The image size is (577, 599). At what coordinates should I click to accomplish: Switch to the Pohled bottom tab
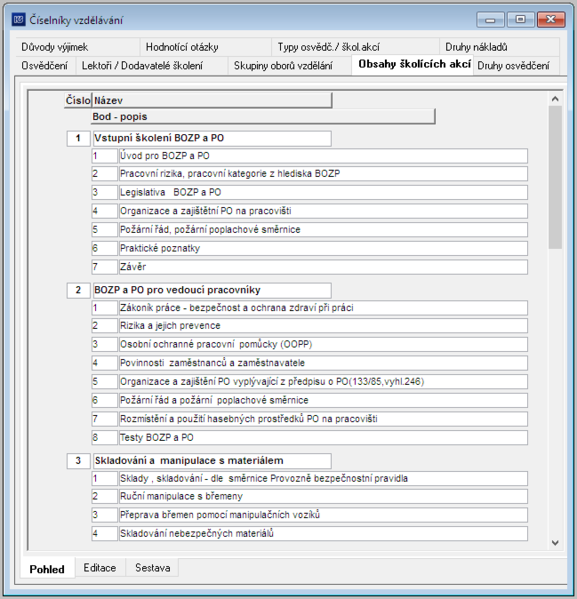pos(47,569)
